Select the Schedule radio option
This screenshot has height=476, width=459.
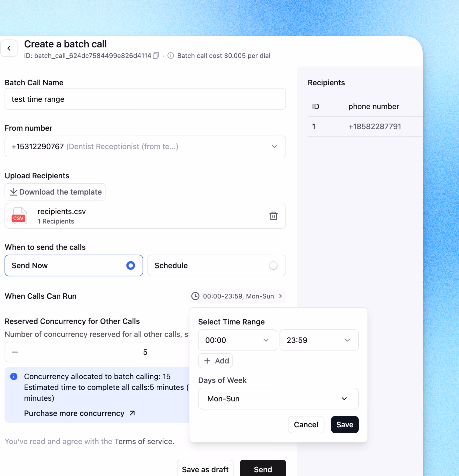coord(273,265)
